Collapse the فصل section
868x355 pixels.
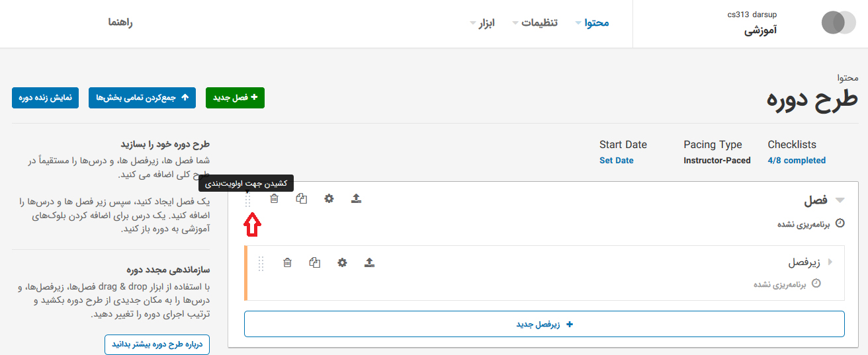pyautogui.click(x=840, y=200)
